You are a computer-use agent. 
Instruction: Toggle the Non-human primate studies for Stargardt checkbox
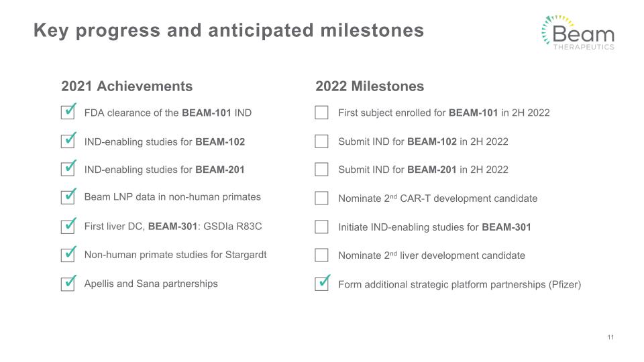click(x=68, y=255)
